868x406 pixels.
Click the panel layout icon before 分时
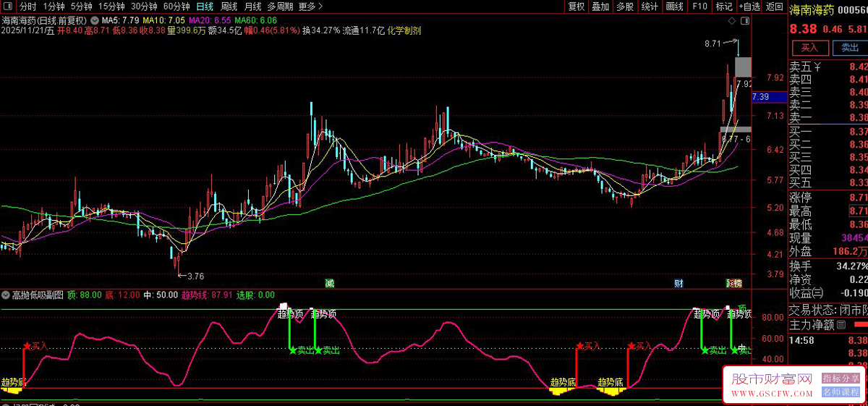[x=8, y=7]
